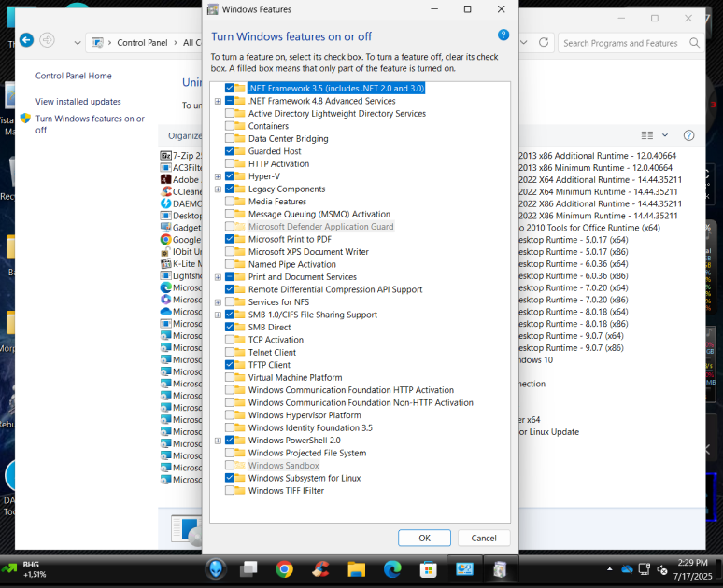This screenshot has height=588, width=723.
Task: Uncheck .NET Framework 3.5 checkbox
Action: click(x=230, y=88)
